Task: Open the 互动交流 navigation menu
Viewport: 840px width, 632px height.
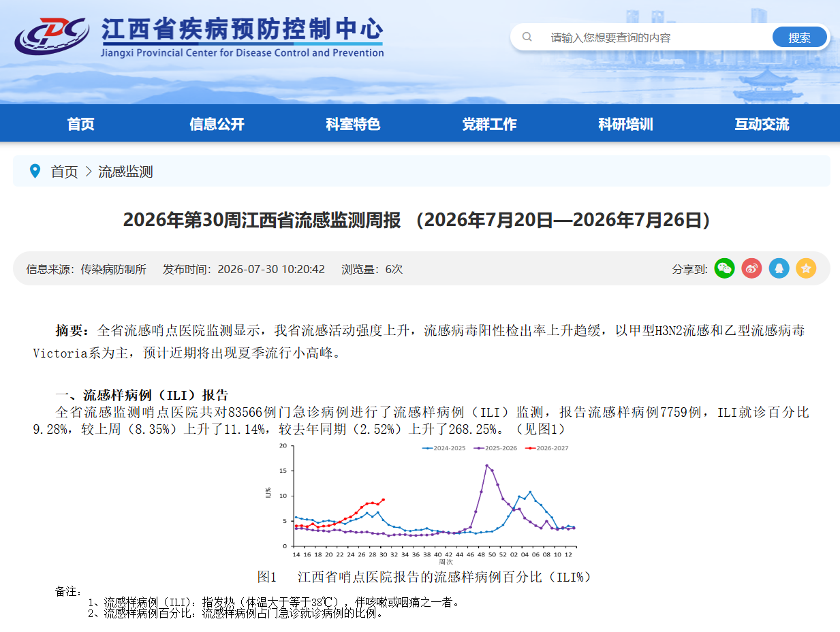Action: pos(762,124)
